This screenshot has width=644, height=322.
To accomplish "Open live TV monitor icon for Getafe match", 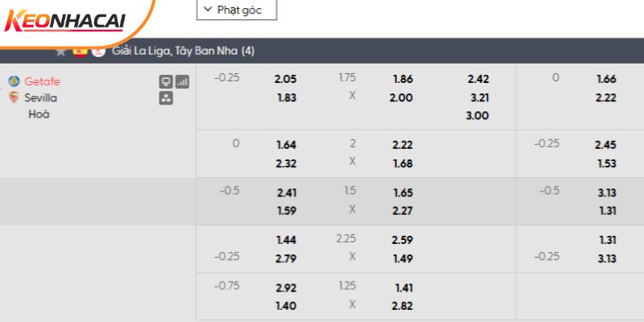I will [x=166, y=81].
